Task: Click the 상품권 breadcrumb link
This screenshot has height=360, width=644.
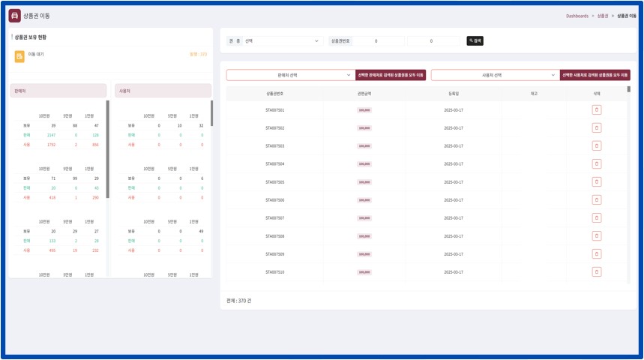Action: click(x=602, y=15)
